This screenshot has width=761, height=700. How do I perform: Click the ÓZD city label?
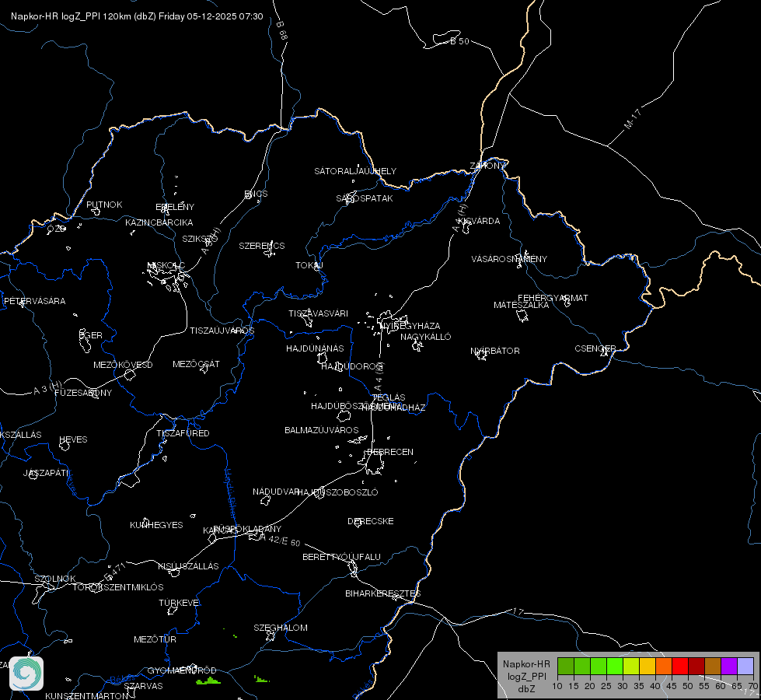coord(56,229)
